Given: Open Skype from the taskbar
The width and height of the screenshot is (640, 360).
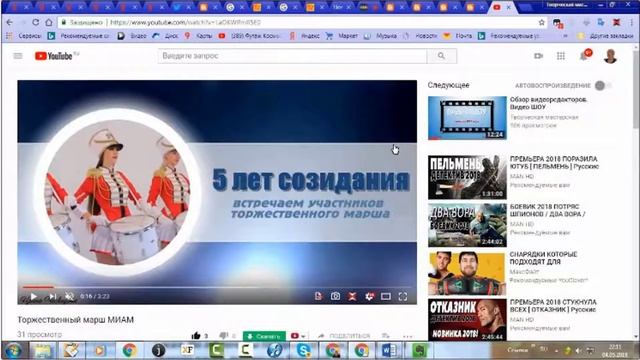Looking at the screenshot, I should point(303,351).
